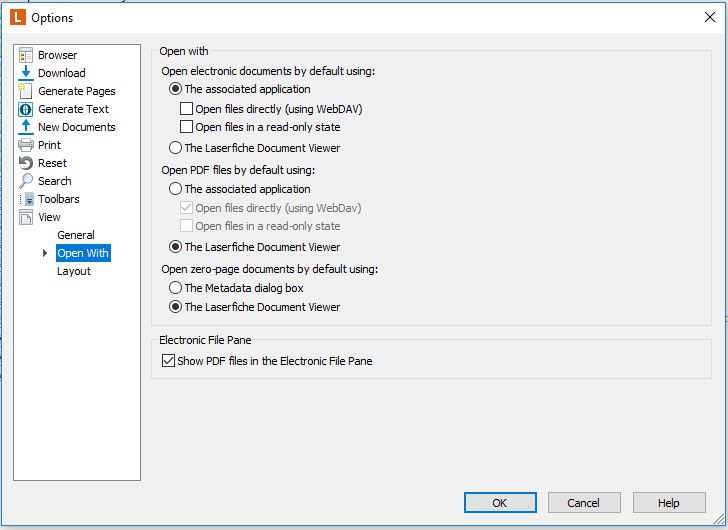Enable Open files directly (using WebDAV) for electronic documents

click(186, 109)
